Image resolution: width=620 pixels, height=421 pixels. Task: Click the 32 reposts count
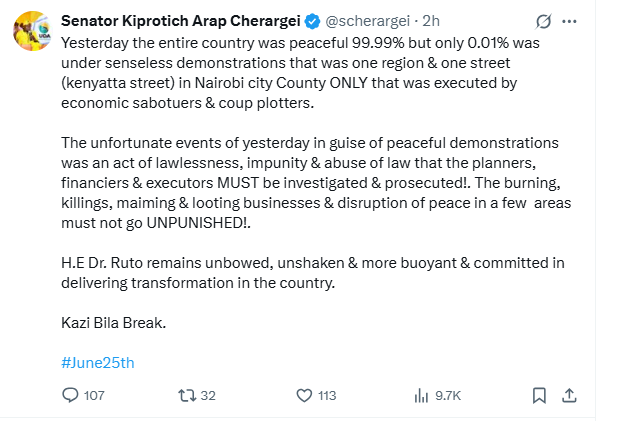[x=208, y=396]
